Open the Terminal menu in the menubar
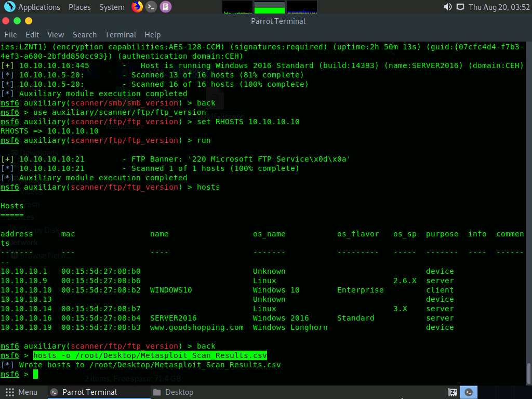Image resolution: width=532 pixels, height=399 pixels. point(121,35)
